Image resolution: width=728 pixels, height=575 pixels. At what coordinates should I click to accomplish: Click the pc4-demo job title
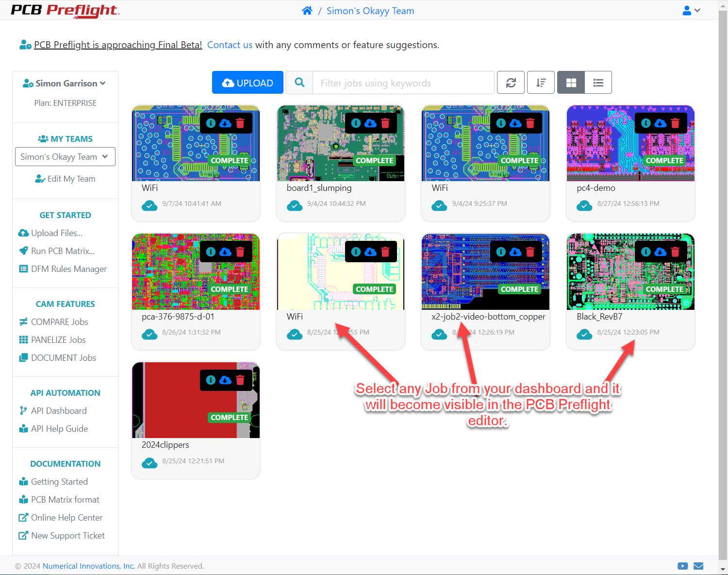point(596,188)
